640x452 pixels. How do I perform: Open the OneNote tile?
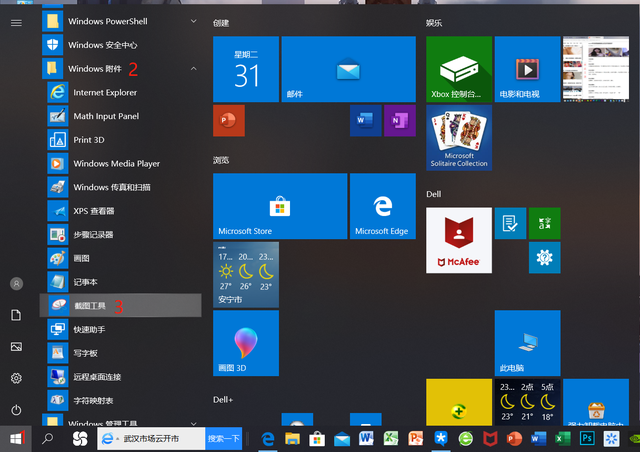[401, 121]
